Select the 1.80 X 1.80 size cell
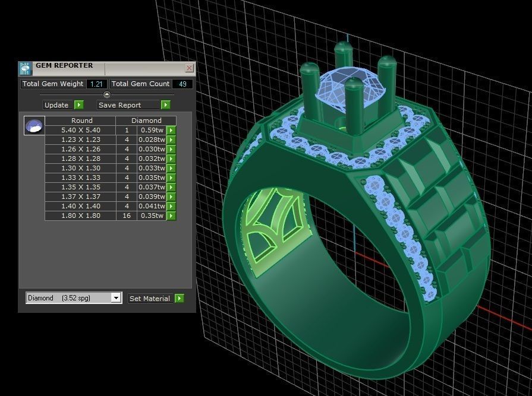The image size is (532, 396). point(80,216)
